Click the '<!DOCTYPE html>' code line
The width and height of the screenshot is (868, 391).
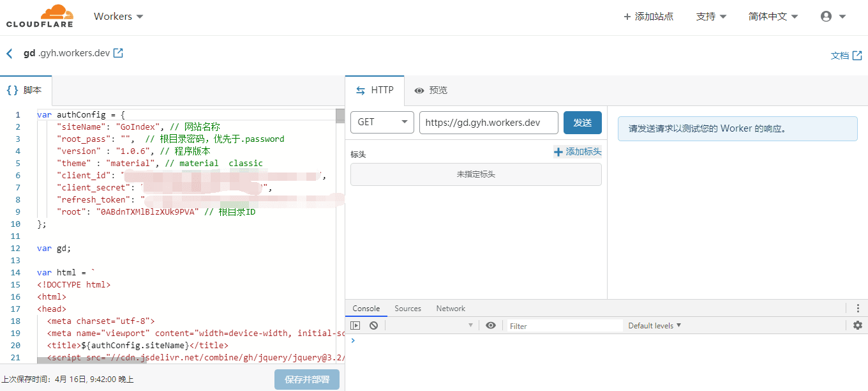[74, 285]
